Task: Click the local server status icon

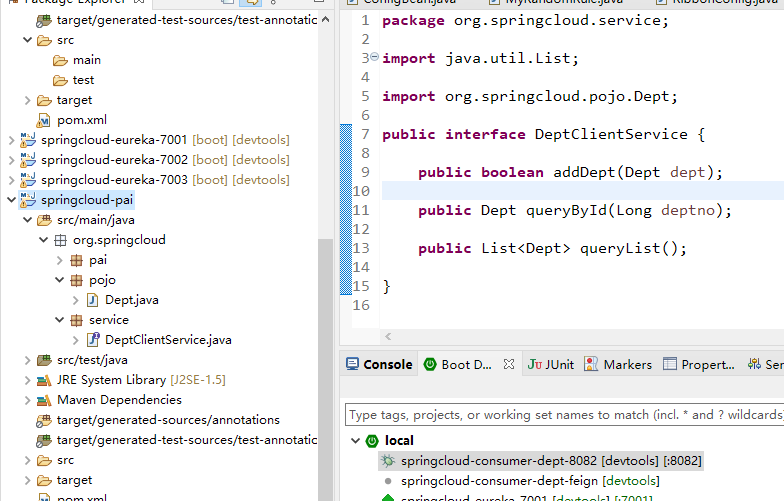Action: click(372, 440)
